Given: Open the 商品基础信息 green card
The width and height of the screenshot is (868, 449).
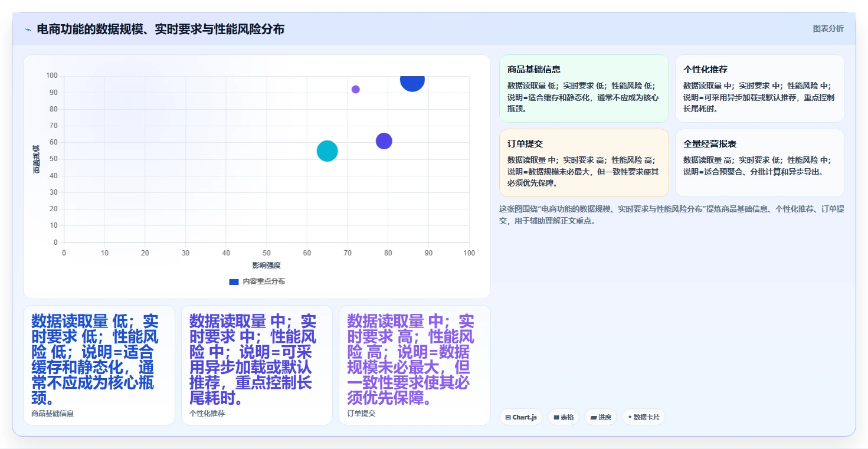Looking at the screenshot, I should (x=584, y=89).
